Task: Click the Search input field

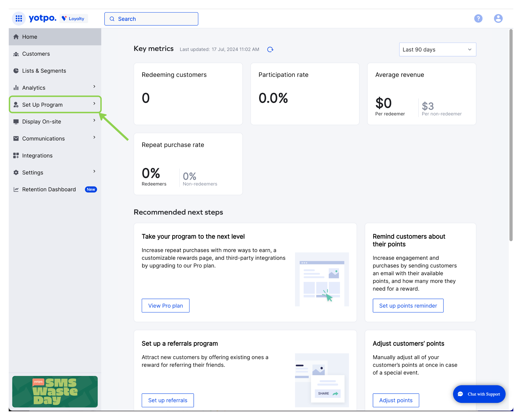Action: (151, 19)
